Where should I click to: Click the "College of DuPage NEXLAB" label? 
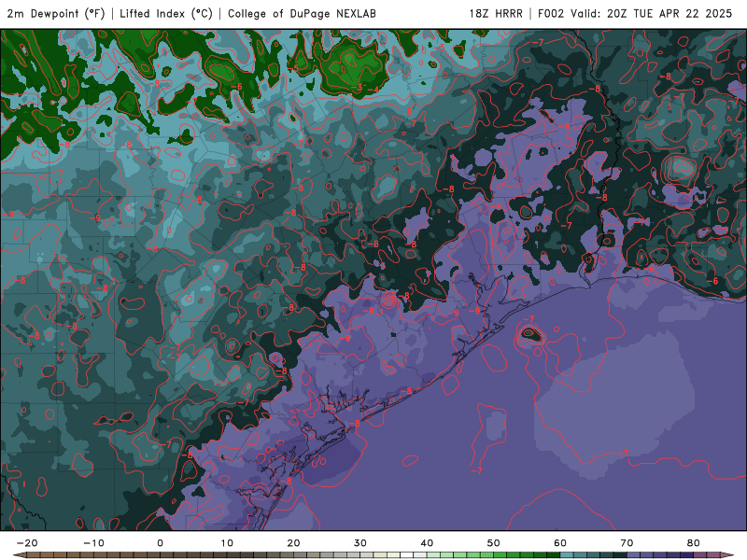(x=302, y=13)
